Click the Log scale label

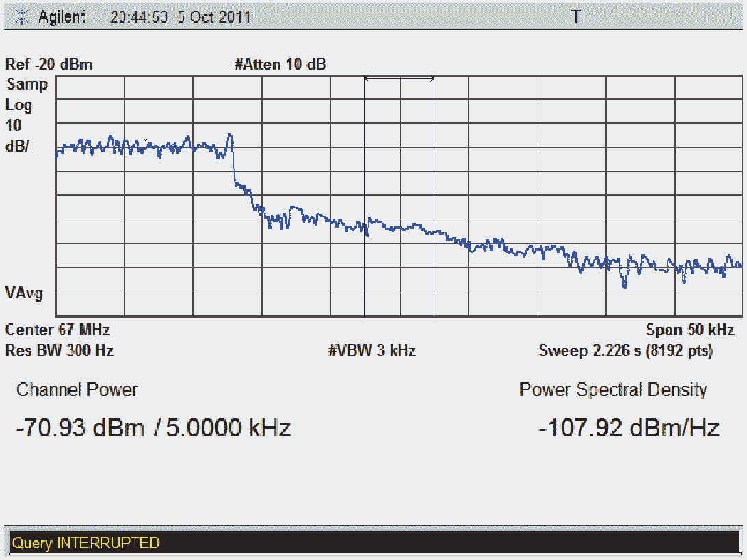[18, 105]
